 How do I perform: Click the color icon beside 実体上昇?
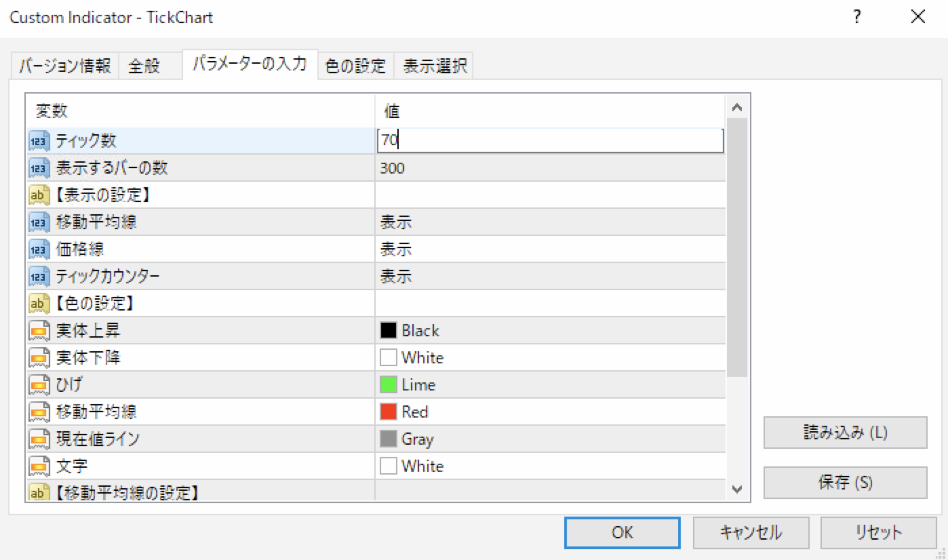(x=39, y=331)
